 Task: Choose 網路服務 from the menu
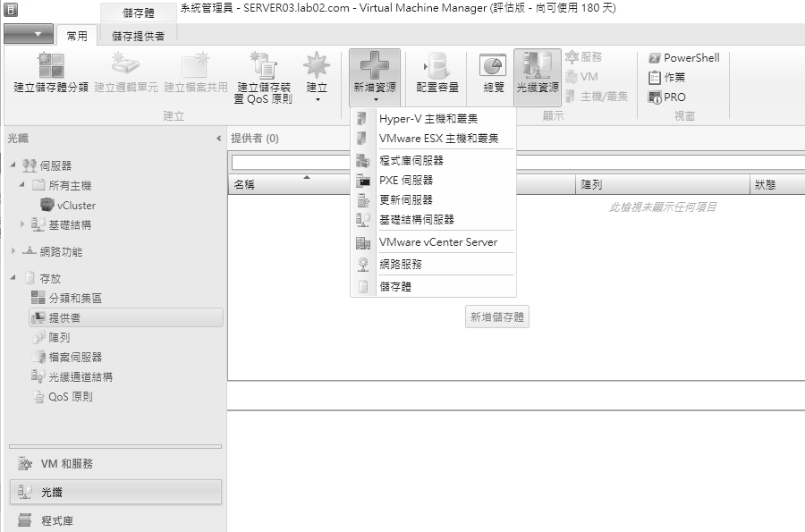(433, 264)
